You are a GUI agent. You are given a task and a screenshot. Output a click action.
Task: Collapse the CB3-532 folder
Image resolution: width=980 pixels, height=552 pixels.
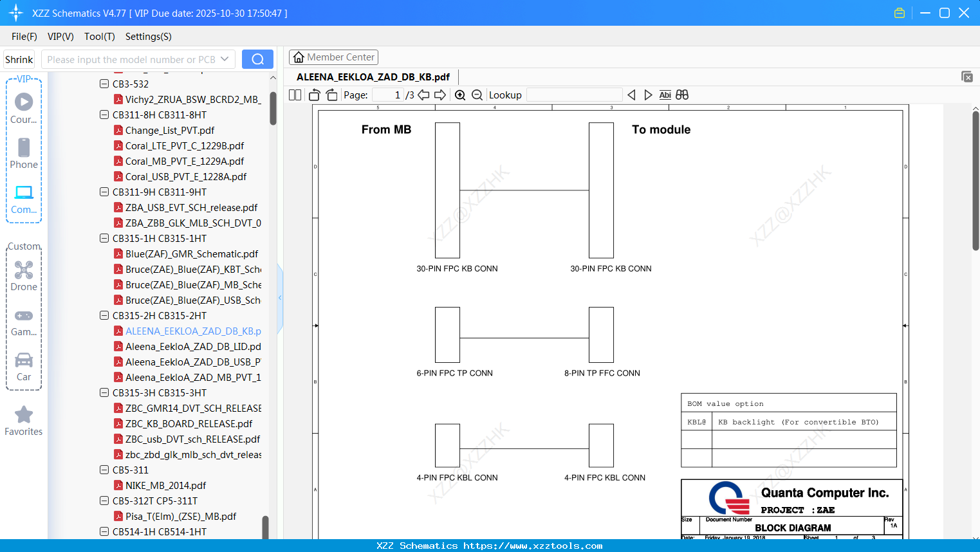click(x=104, y=84)
